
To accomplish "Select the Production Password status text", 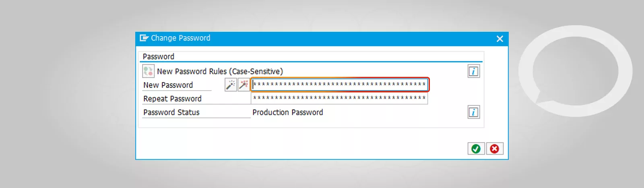I will pos(288,112).
